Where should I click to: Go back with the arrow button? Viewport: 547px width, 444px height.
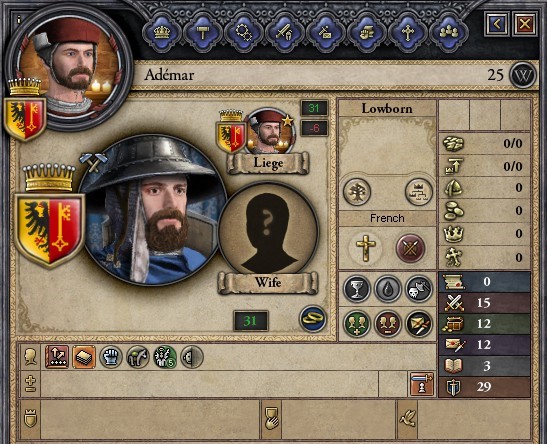click(x=497, y=24)
